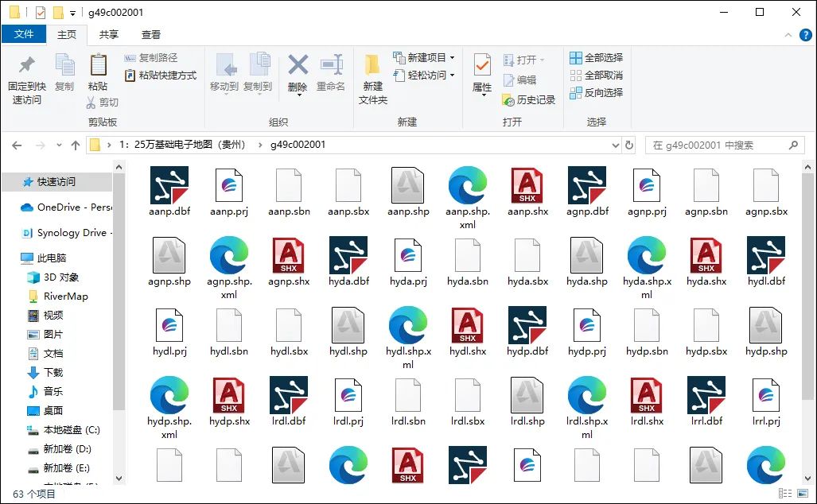This screenshot has height=504, width=817.
Task: Open the File (文件) tab
Action: click(24, 34)
